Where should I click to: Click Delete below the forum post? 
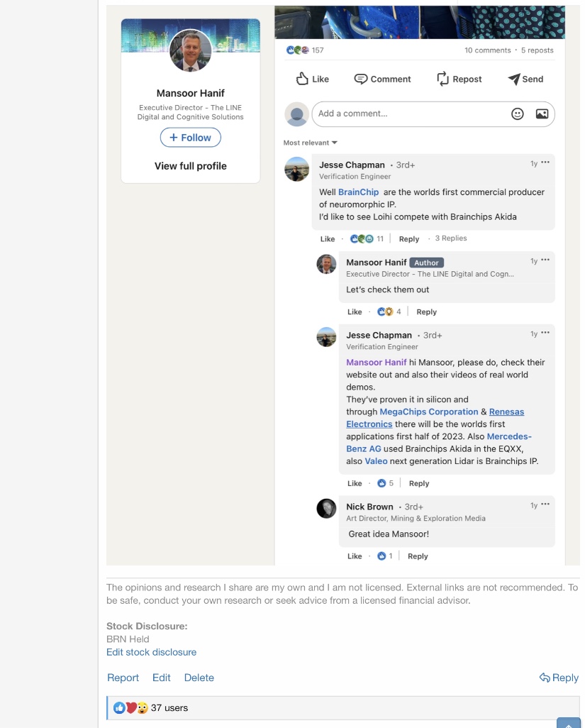[x=199, y=678]
